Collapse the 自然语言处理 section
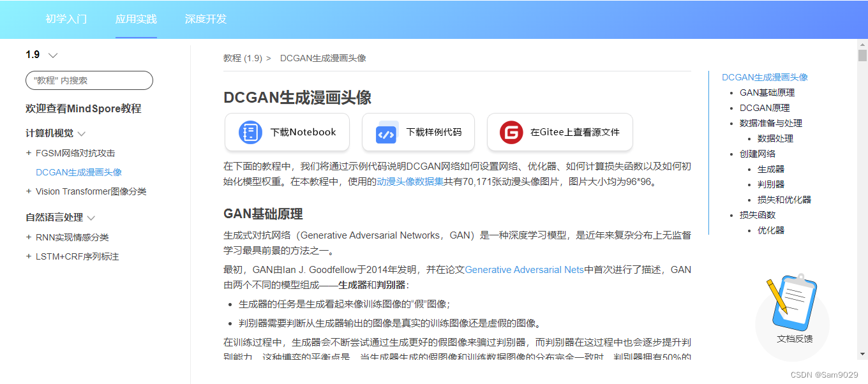Viewport: 868px width, 384px height. (91, 217)
